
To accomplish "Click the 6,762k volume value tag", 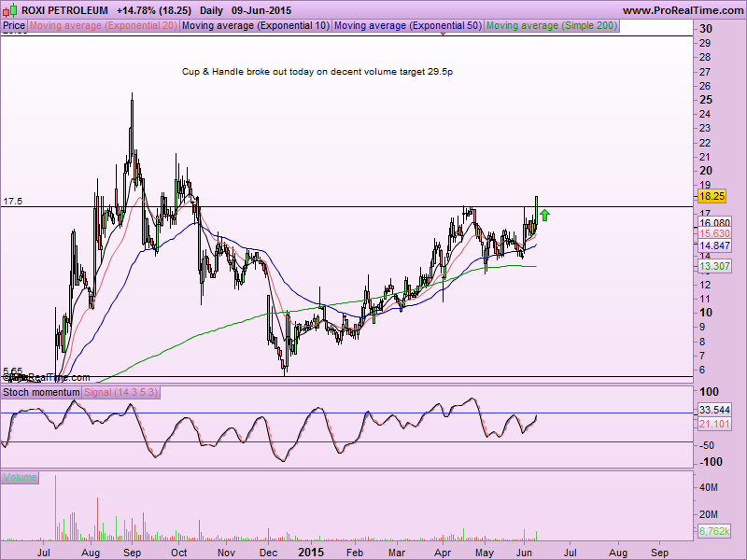I will click(714, 533).
